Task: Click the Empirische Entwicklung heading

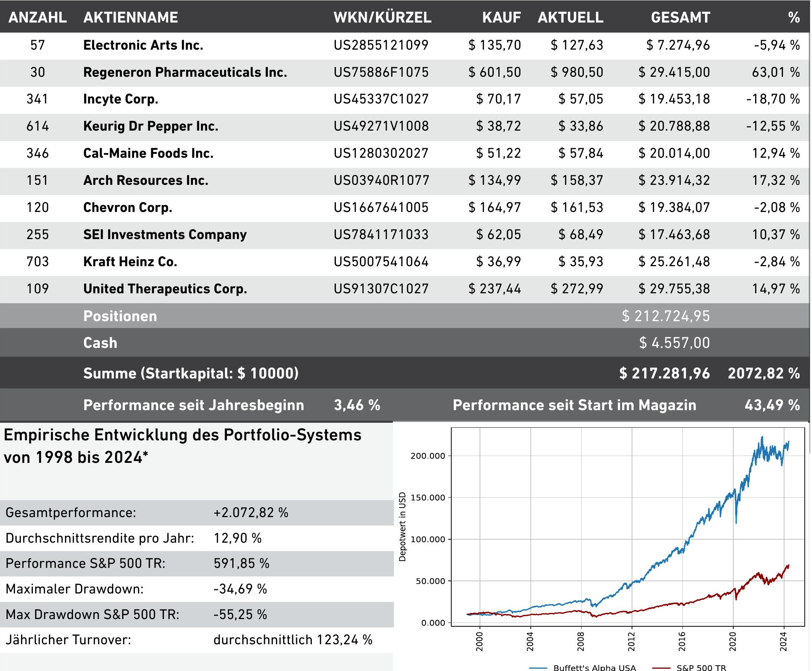Action: 183,446
